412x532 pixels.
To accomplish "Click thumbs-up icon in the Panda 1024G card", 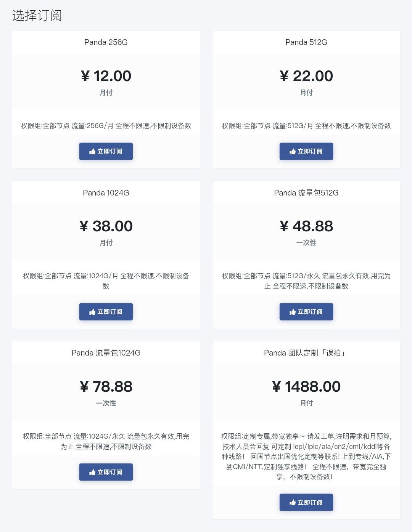I will (x=92, y=312).
